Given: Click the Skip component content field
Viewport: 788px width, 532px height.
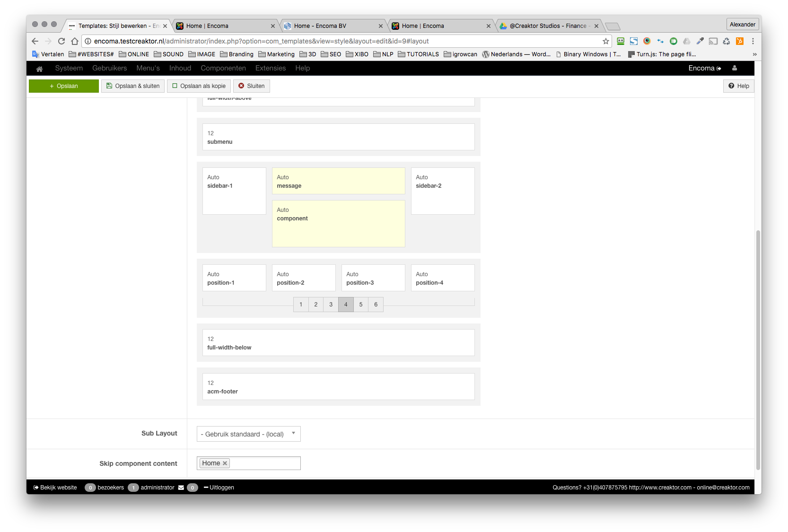Looking at the screenshot, I should tap(249, 463).
